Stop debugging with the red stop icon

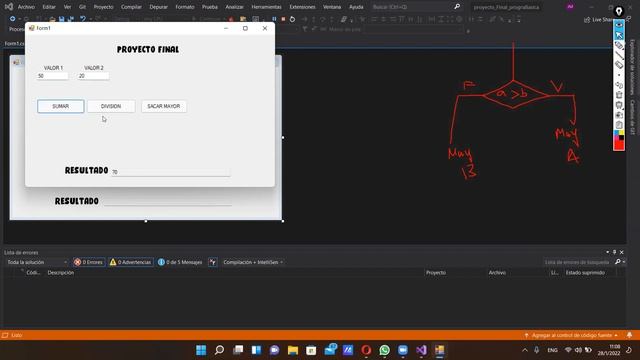point(283,19)
